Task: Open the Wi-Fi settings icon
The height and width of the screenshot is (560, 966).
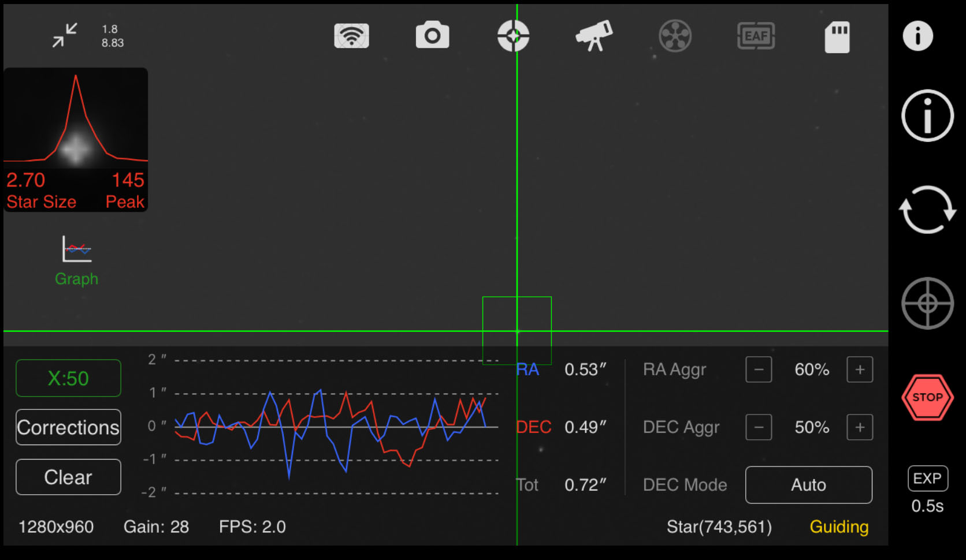Action: click(351, 36)
